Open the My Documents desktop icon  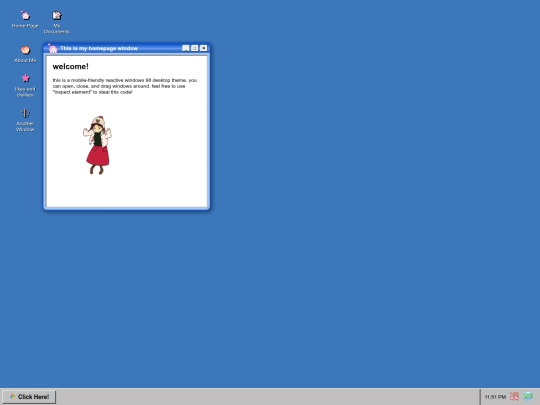57,22
